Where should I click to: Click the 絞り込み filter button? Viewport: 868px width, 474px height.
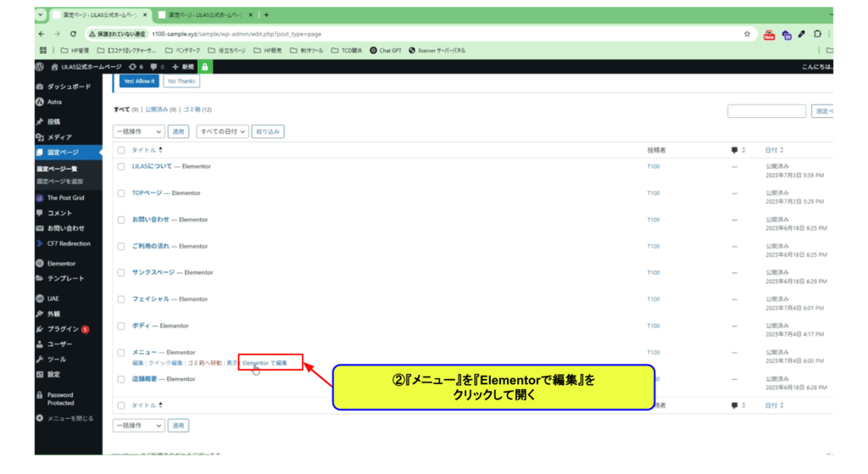click(x=268, y=131)
